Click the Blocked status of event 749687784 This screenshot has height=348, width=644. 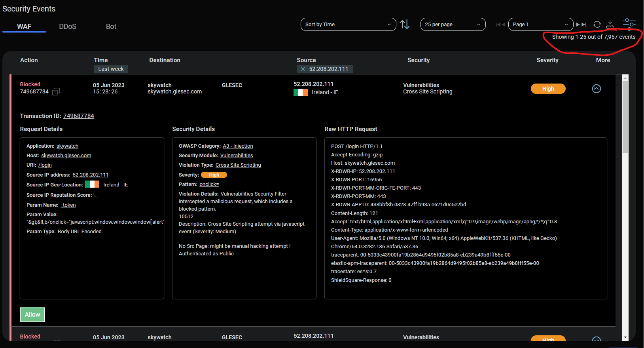30,84
